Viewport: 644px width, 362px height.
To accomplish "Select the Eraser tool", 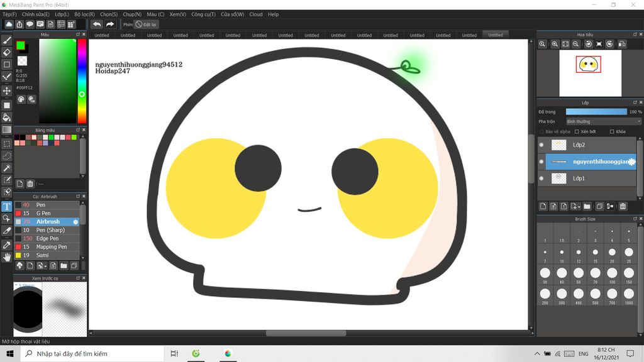I will pyautogui.click(x=6, y=52).
